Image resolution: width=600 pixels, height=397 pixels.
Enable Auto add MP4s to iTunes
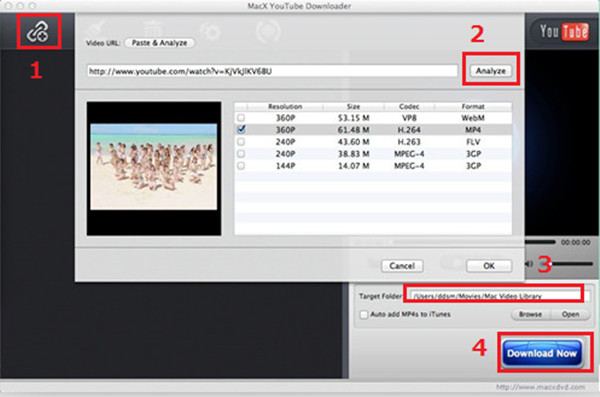point(363,315)
